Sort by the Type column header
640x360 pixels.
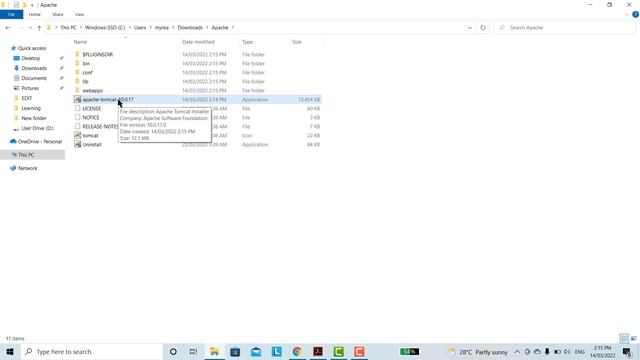(x=247, y=42)
